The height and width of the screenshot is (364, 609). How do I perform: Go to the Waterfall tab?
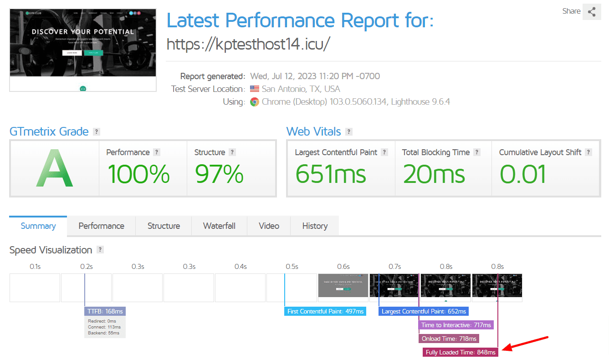click(219, 226)
